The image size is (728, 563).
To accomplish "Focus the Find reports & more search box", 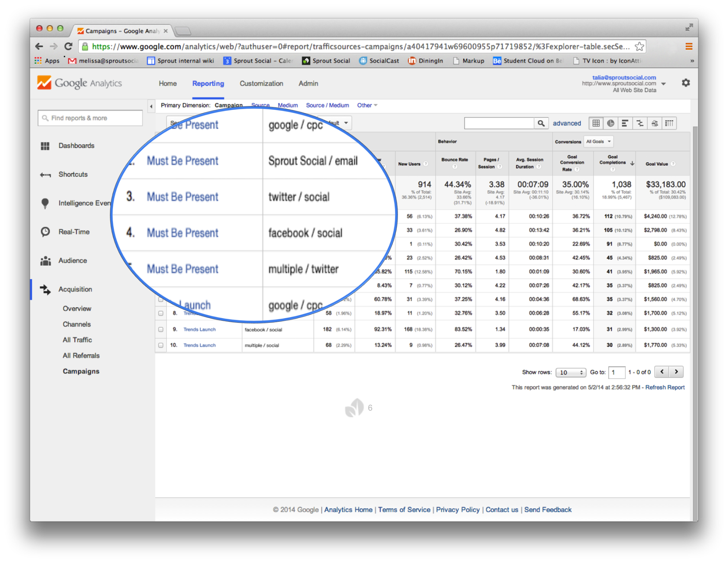I will [90, 118].
